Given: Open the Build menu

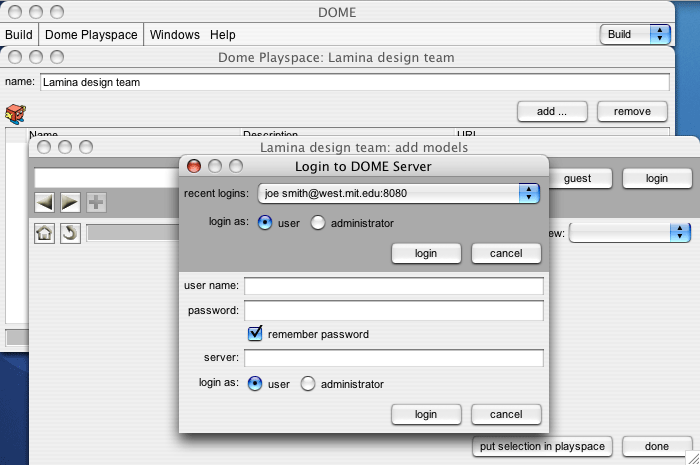Looking at the screenshot, I should tap(19, 35).
